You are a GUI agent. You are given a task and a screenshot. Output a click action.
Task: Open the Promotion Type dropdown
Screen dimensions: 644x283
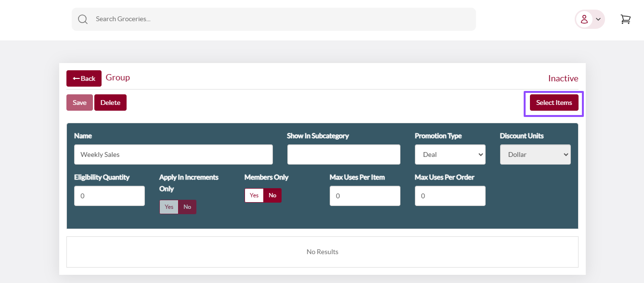pyautogui.click(x=450, y=154)
